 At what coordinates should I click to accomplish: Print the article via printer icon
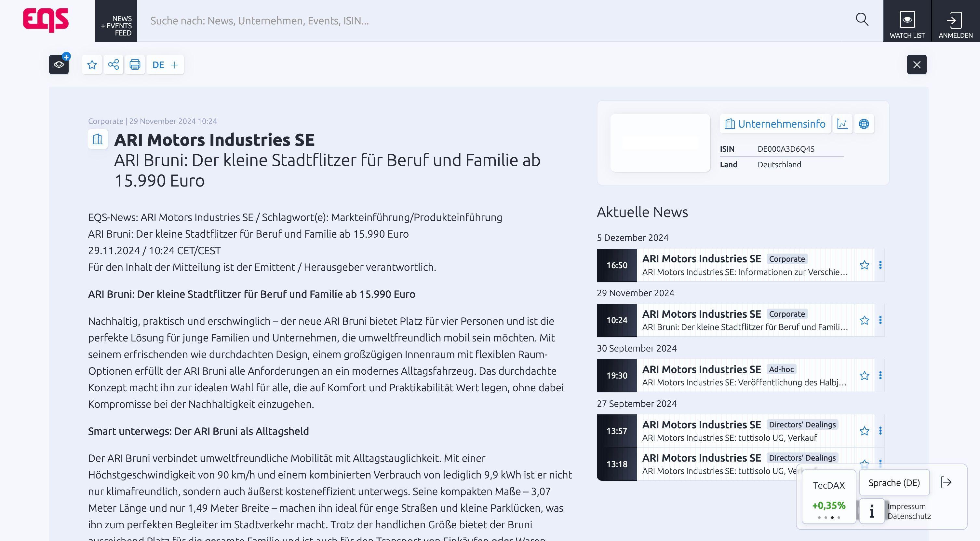point(135,64)
